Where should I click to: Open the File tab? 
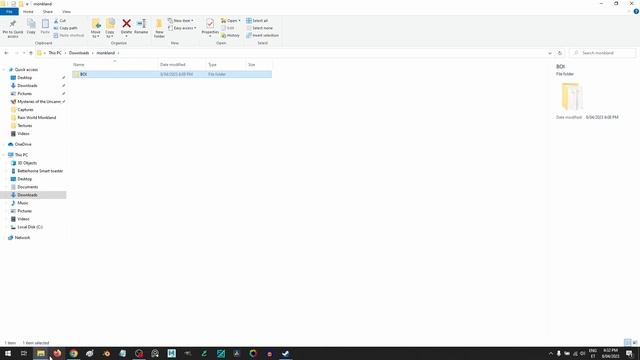coord(9,12)
